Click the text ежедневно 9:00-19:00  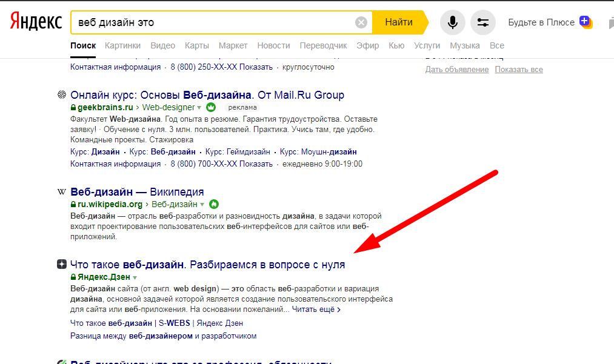(322, 164)
